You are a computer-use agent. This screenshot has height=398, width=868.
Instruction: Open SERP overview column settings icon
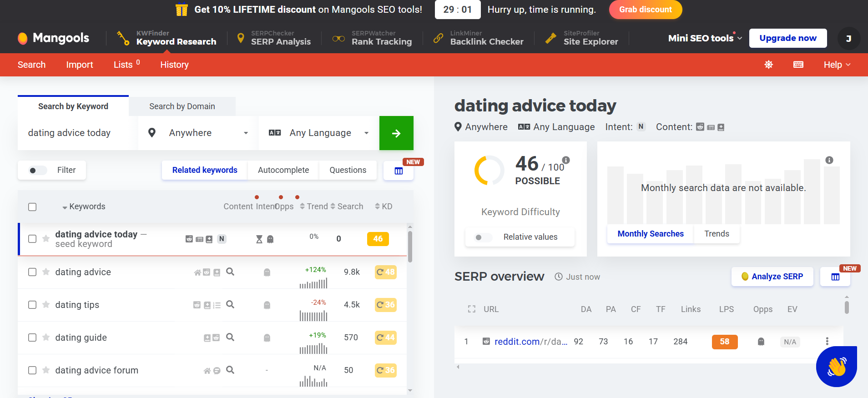835,277
